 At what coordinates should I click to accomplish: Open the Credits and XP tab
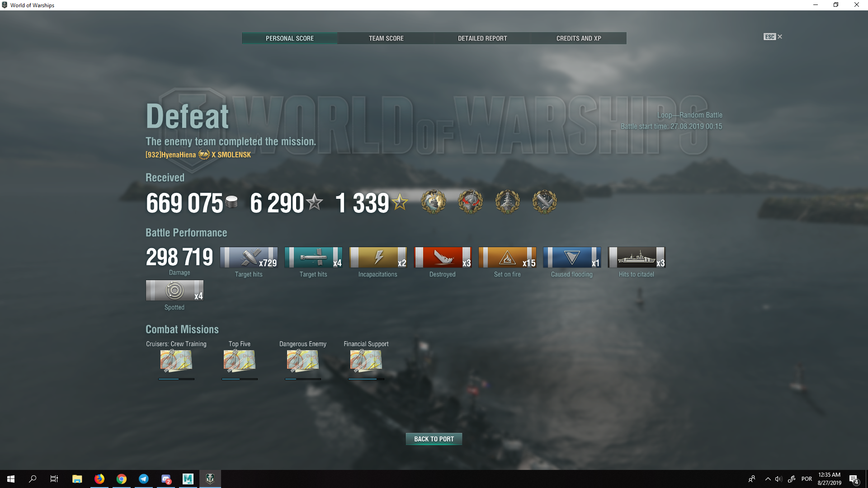click(x=579, y=38)
